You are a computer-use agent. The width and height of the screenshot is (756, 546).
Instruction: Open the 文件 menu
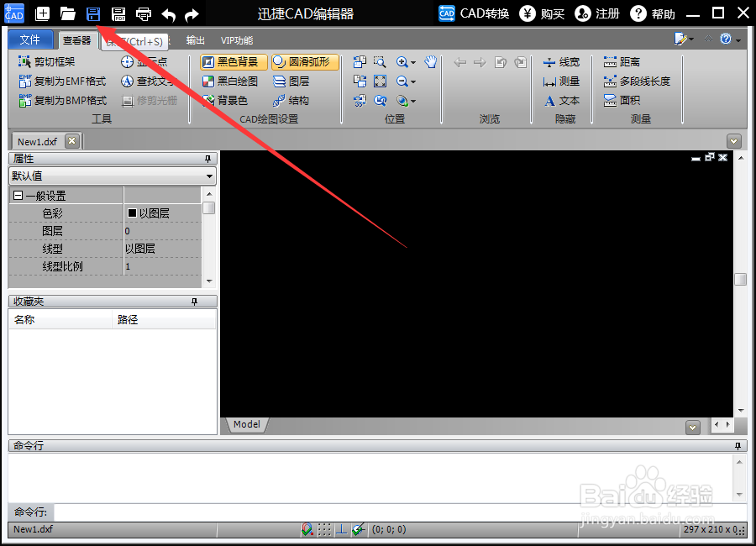(30, 39)
